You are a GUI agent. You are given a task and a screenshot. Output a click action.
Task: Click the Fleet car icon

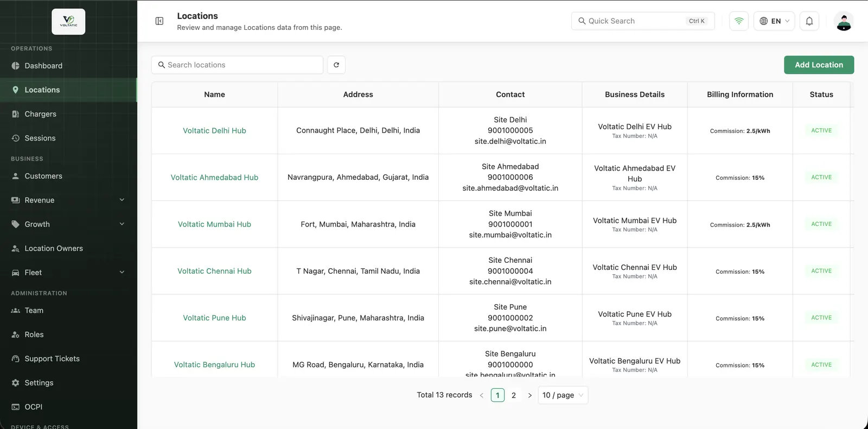tap(15, 273)
